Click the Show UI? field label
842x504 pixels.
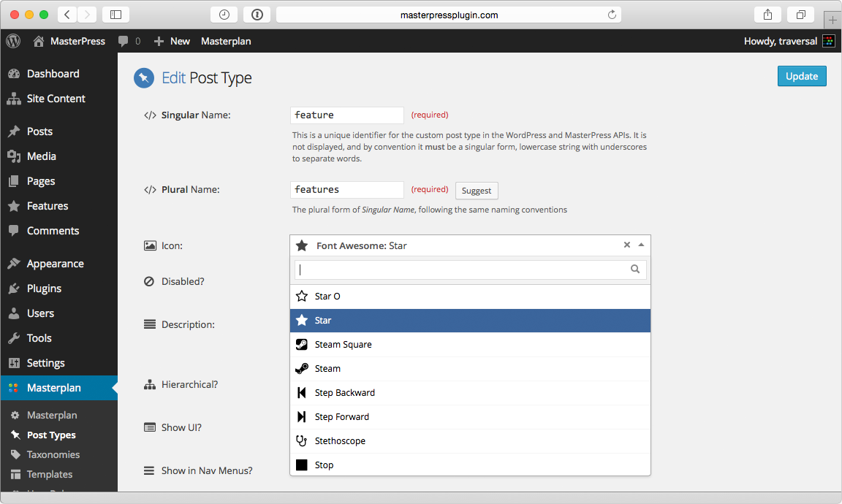[x=181, y=428]
